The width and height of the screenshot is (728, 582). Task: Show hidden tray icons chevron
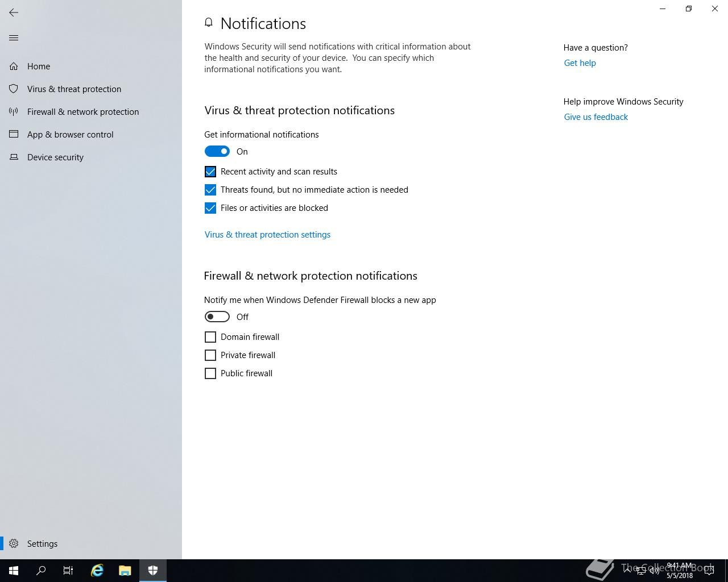[x=627, y=571]
